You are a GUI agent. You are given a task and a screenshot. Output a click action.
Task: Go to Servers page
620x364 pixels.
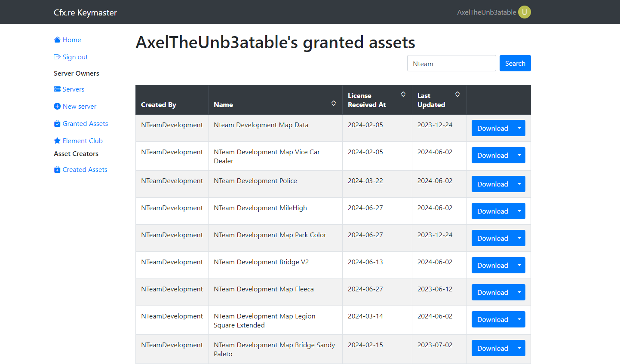tap(69, 89)
